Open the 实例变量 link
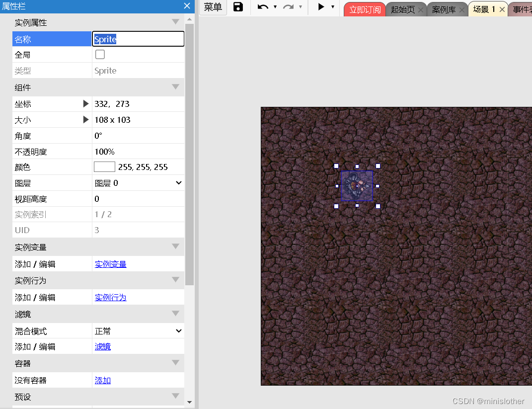The height and width of the screenshot is (409, 532). (111, 264)
